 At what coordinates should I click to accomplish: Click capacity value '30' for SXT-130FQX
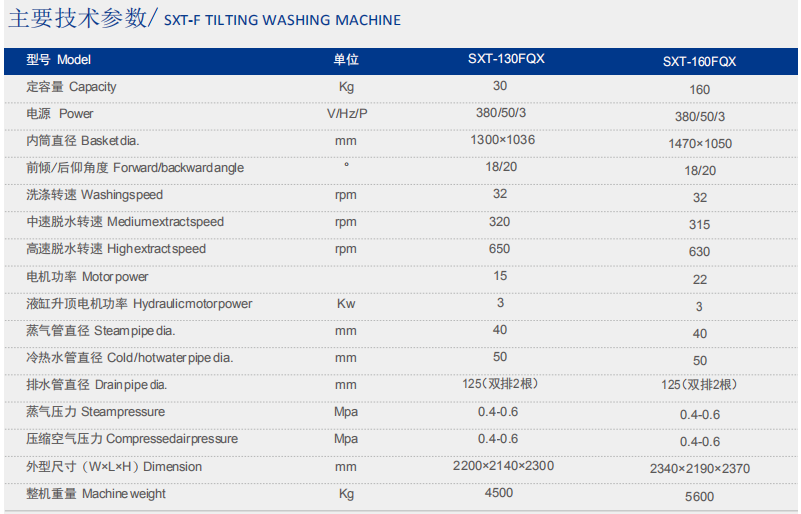[x=500, y=86]
